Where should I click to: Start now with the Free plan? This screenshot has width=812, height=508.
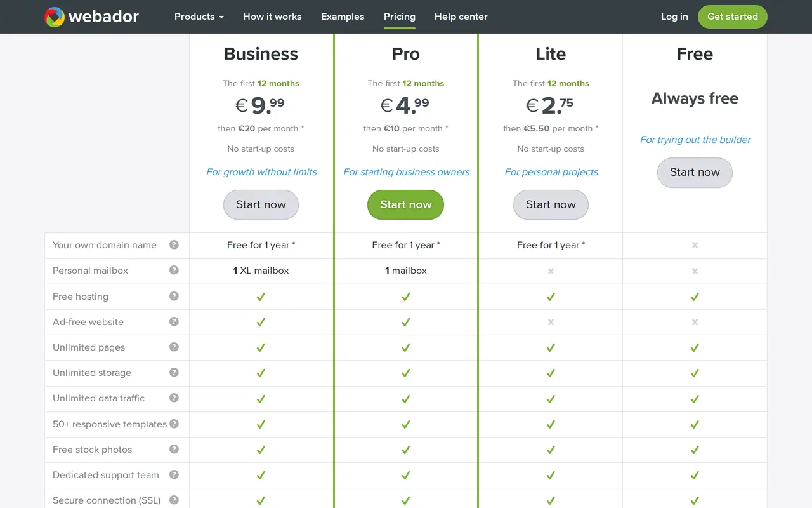pyautogui.click(x=695, y=172)
